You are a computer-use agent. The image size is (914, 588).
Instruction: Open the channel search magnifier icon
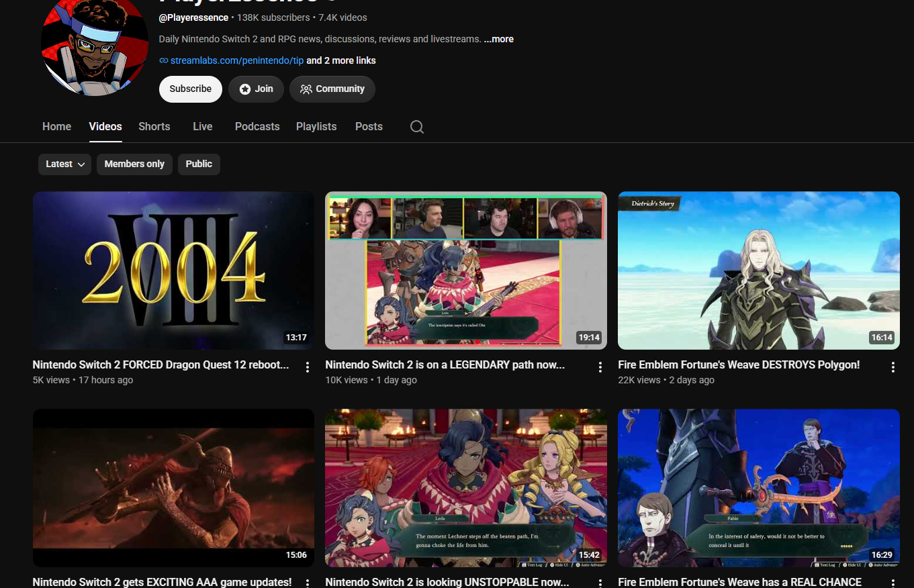point(417,127)
